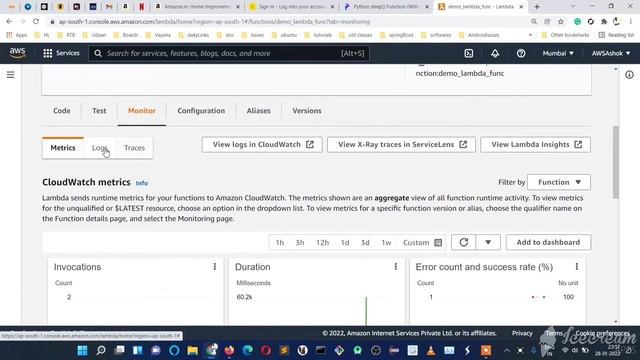Open Opera browser from taskbar
Screen dimensions: 640x360
coord(266,350)
